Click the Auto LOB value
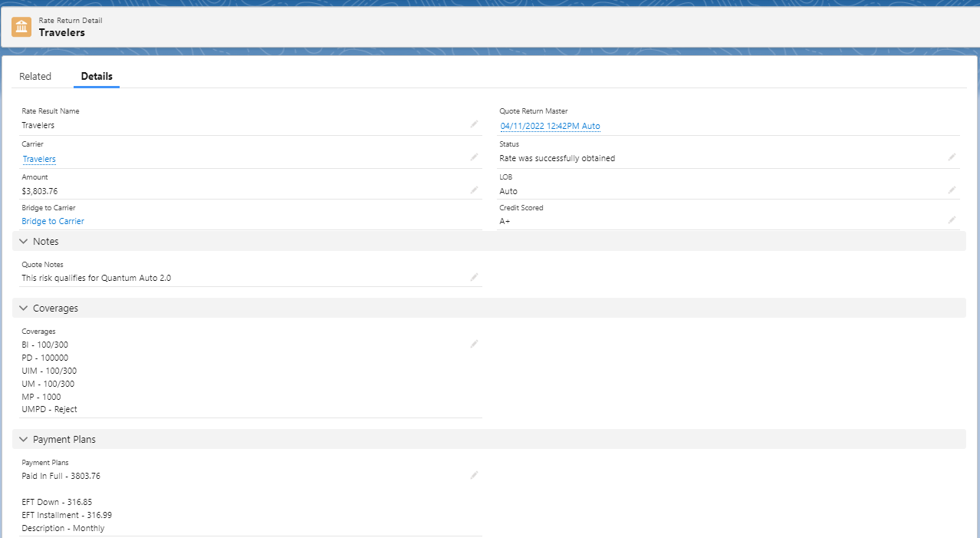Image resolution: width=980 pixels, height=538 pixels. (508, 191)
